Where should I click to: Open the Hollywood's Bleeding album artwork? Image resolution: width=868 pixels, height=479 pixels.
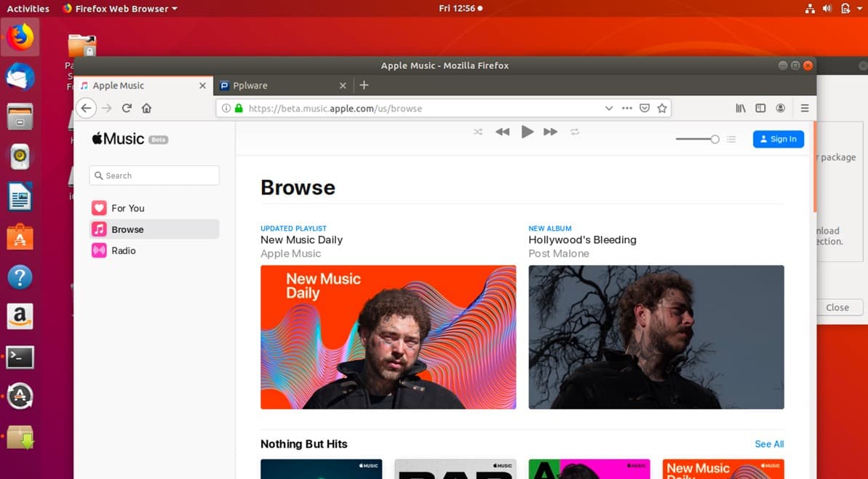(x=656, y=337)
